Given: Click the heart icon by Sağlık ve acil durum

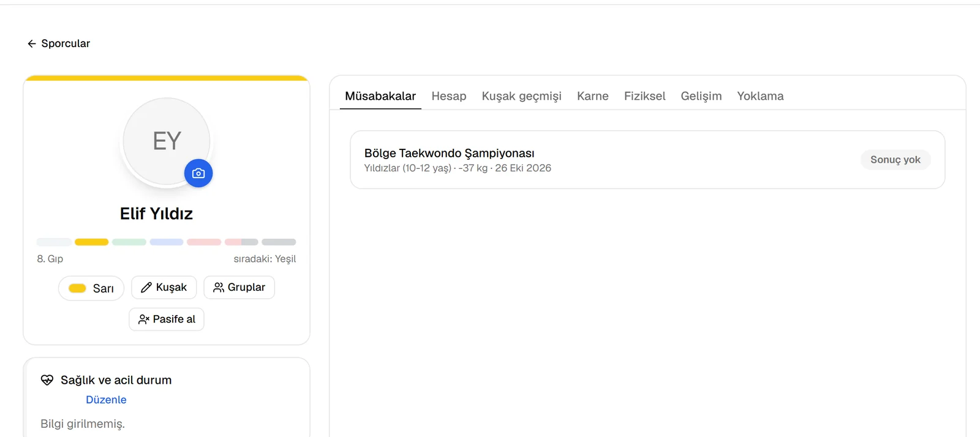Looking at the screenshot, I should click(x=47, y=380).
